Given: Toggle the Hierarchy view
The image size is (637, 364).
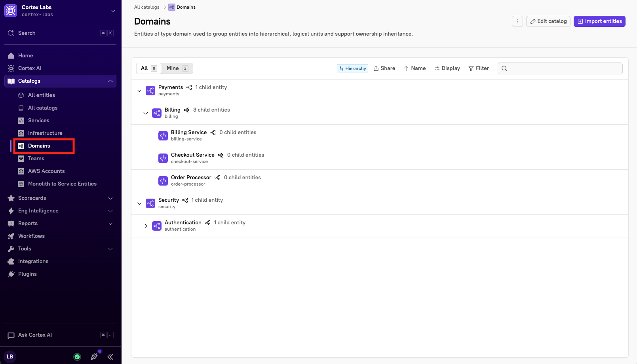Looking at the screenshot, I should [x=352, y=68].
